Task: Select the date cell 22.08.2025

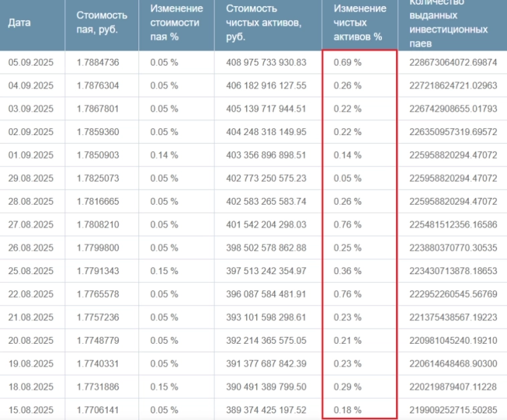Action: tap(31, 294)
